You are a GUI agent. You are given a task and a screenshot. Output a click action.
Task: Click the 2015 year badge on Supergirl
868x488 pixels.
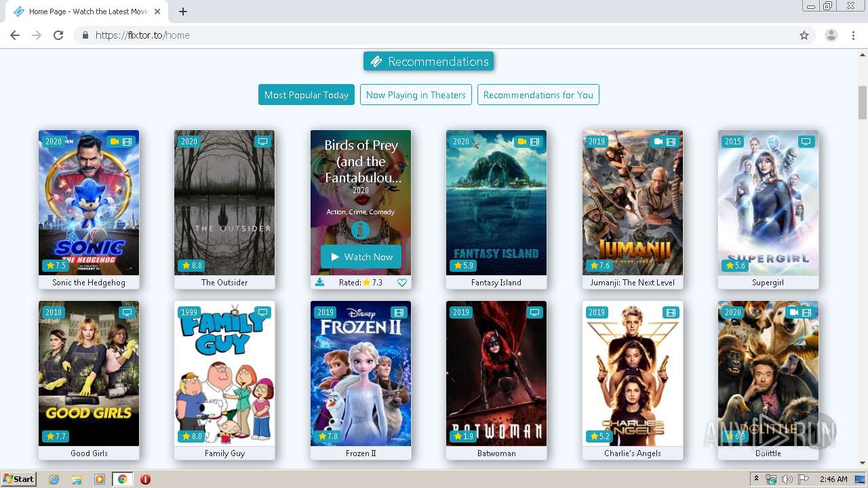[x=733, y=142]
